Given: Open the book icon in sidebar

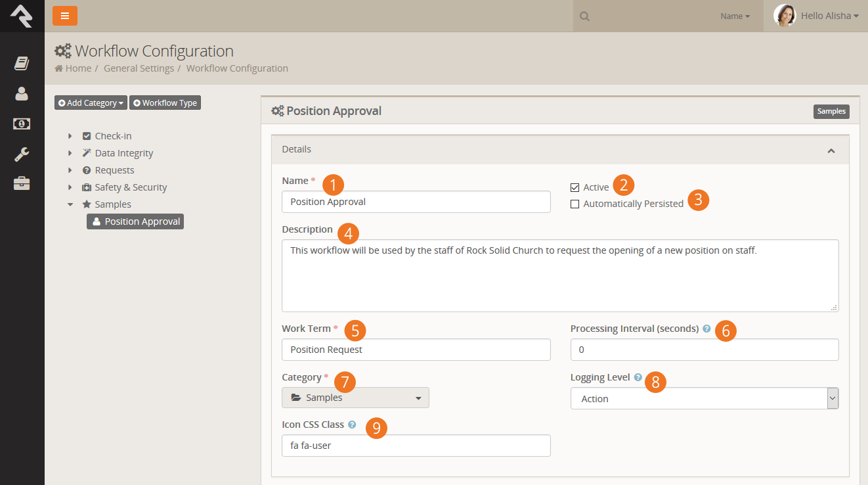Looking at the screenshot, I should (x=22, y=64).
